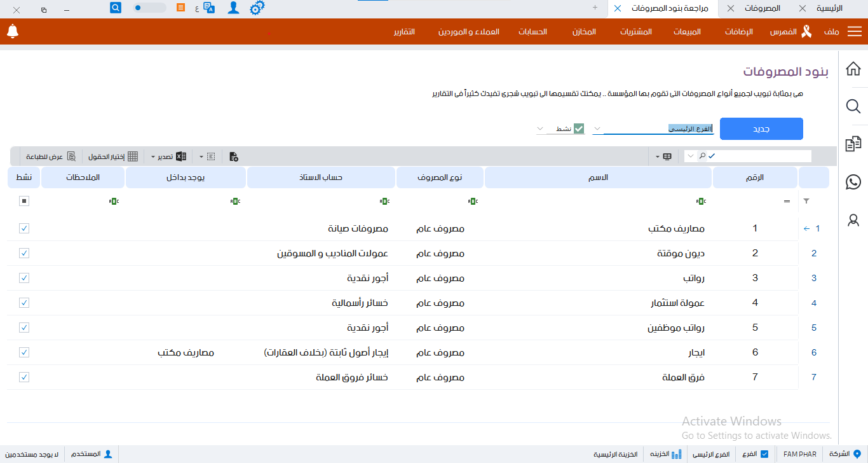868x463 pixels.
Task: Uncheck the نشط filter checkbox
Action: (579, 128)
